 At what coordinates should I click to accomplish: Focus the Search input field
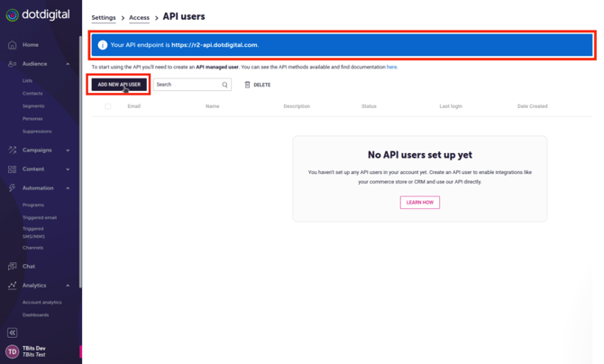pos(187,85)
